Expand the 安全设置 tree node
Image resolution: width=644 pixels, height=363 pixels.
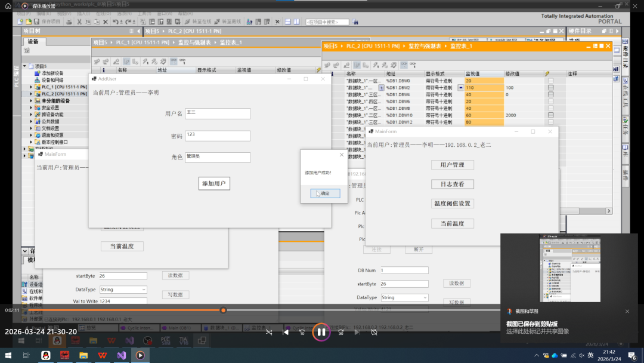(x=31, y=107)
